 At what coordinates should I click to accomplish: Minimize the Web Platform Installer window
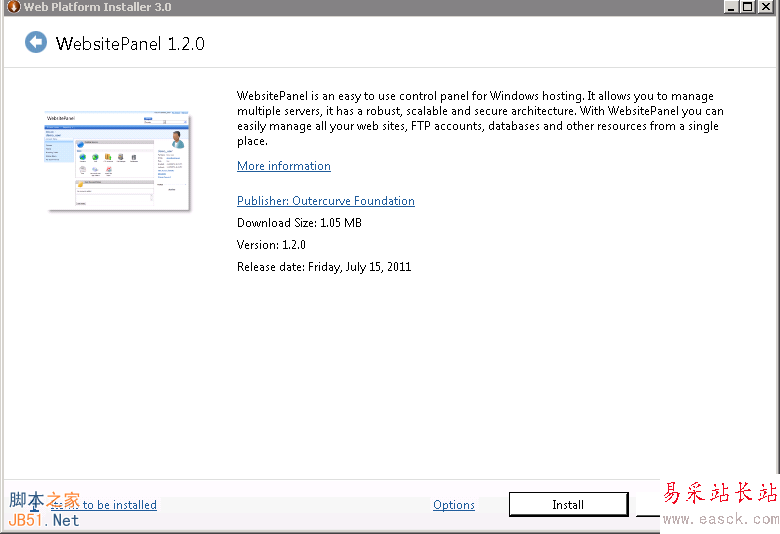(x=731, y=6)
